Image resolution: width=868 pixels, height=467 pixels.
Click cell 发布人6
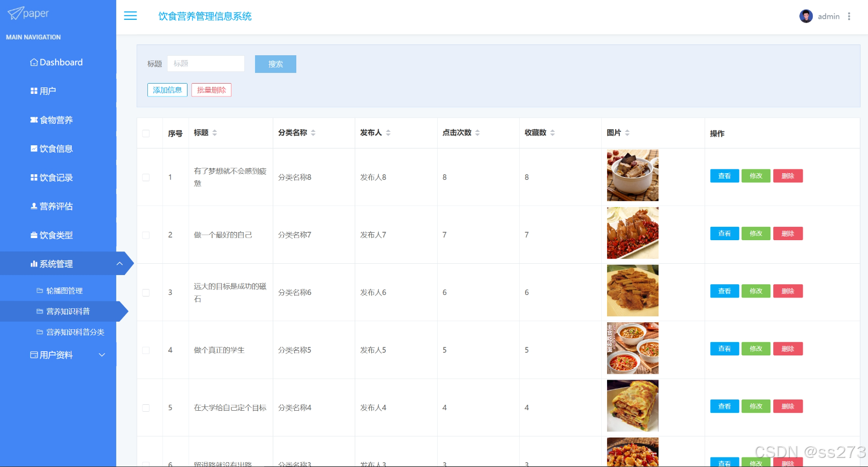373,293
